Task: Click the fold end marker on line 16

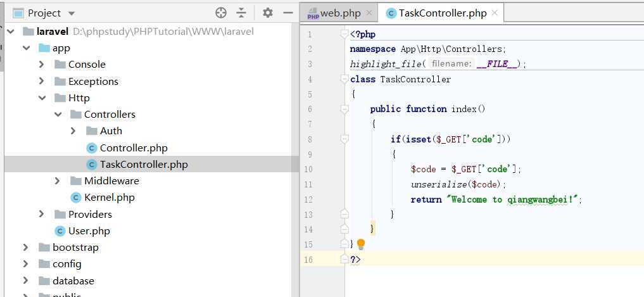Action: tap(344, 259)
